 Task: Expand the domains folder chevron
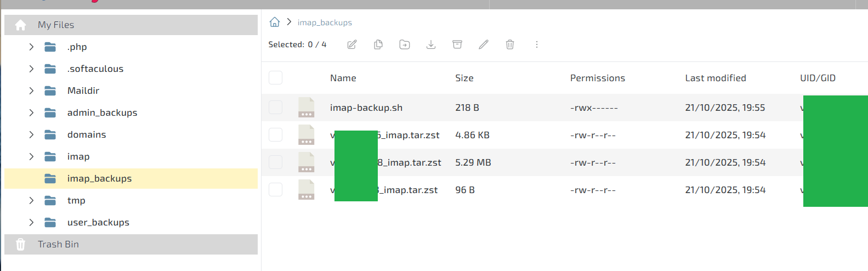[31, 134]
